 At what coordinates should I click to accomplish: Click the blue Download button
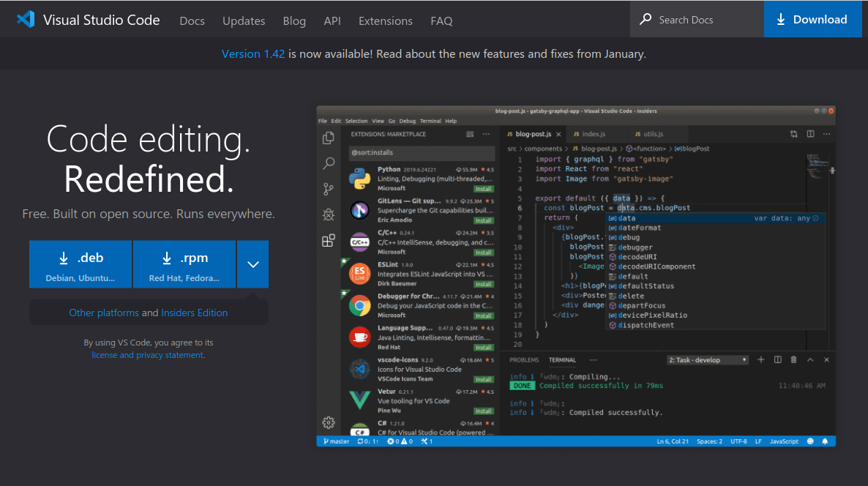(812, 19)
